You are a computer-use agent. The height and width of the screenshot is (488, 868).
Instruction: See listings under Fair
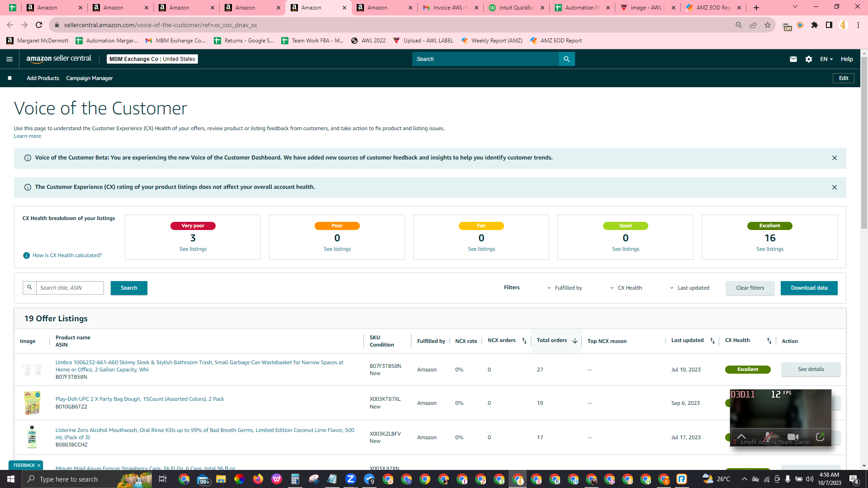(x=481, y=249)
